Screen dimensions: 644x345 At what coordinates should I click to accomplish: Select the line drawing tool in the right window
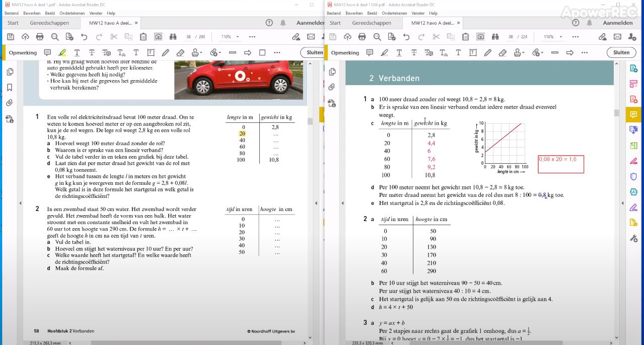pyautogui.click(x=554, y=52)
